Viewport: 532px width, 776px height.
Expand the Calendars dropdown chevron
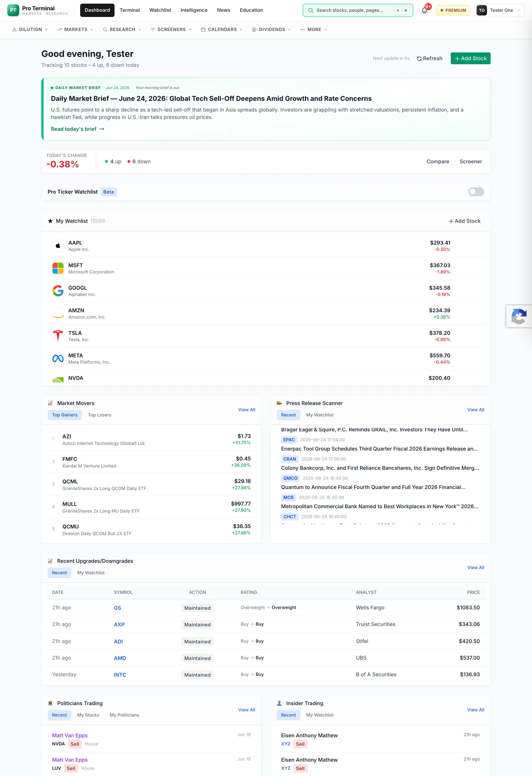(241, 29)
